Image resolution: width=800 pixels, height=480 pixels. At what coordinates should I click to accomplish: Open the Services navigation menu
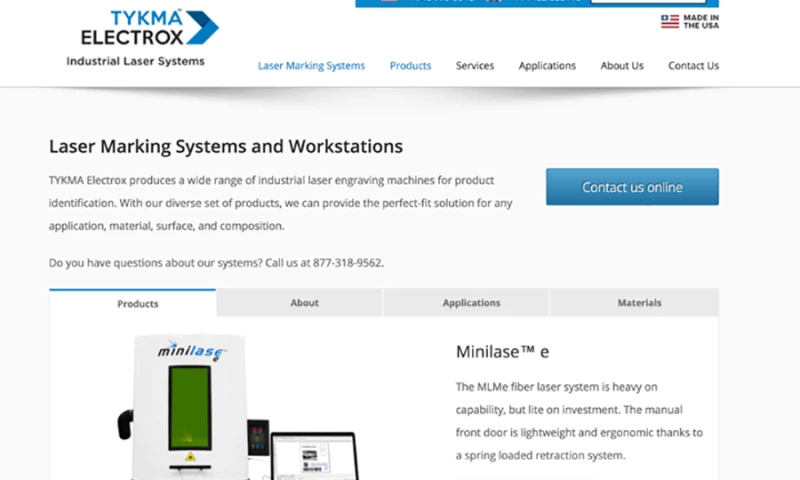pos(475,66)
